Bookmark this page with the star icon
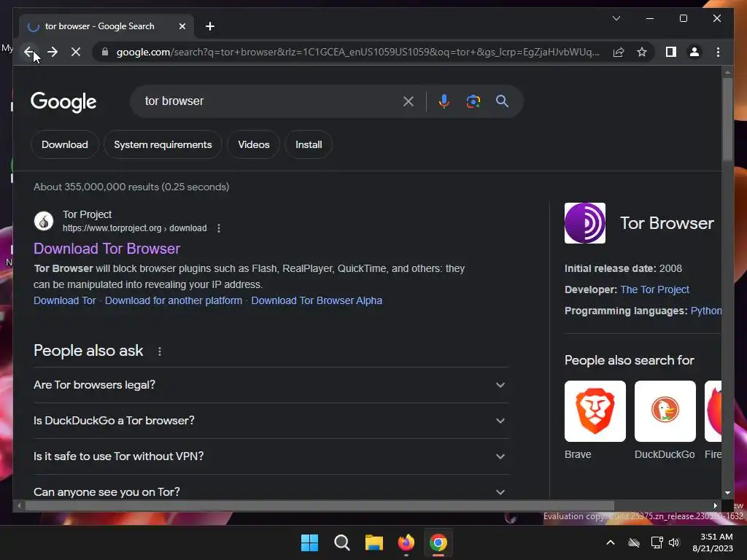Screen dimensions: 747x560 point(642,52)
